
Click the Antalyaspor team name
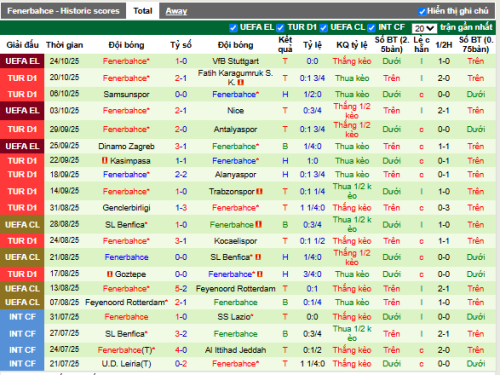pyautogui.click(x=236, y=129)
